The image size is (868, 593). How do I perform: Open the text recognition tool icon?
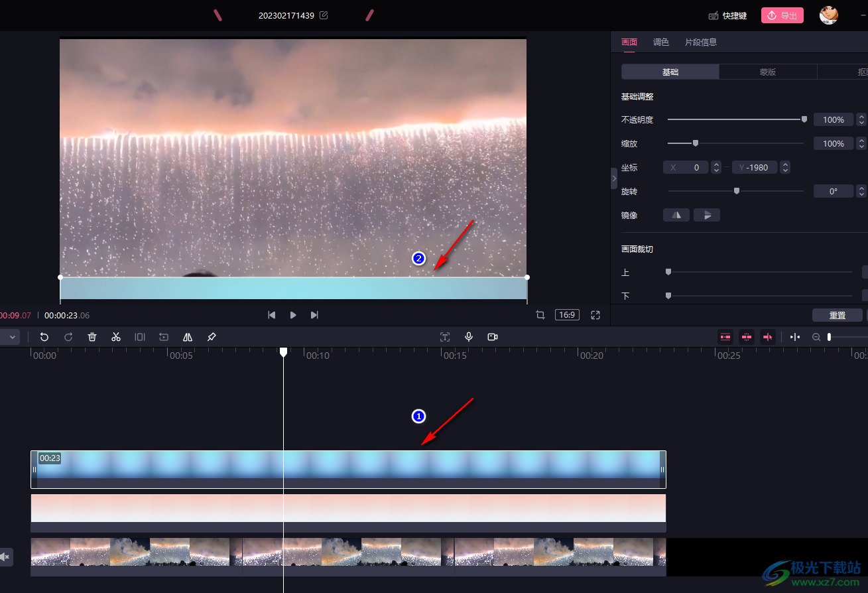[x=445, y=337]
